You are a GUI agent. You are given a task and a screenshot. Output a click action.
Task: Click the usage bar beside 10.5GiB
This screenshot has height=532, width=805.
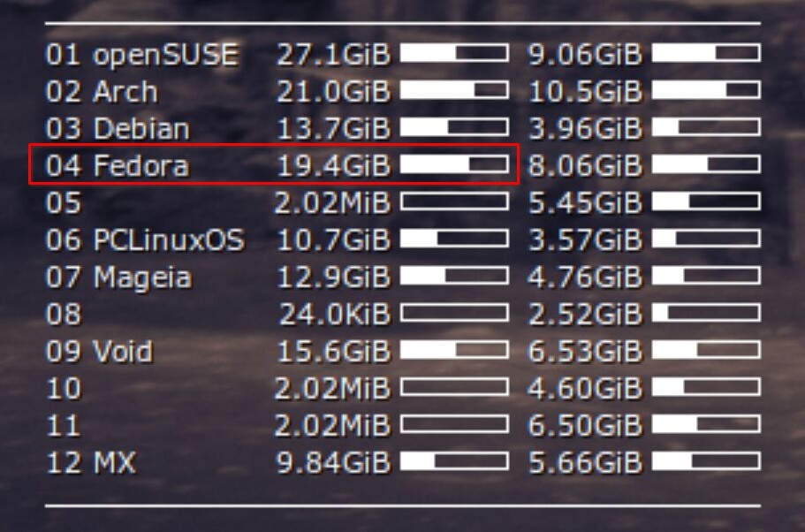click(x=706, y=90)
